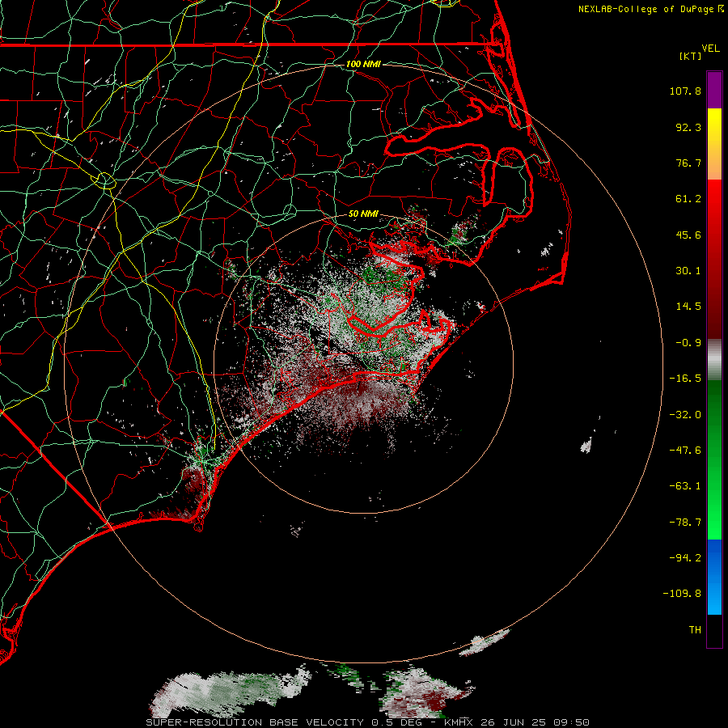Click the 45.6 legend value
The height and width of the screenshot is (728, 728).
[688, 235]
